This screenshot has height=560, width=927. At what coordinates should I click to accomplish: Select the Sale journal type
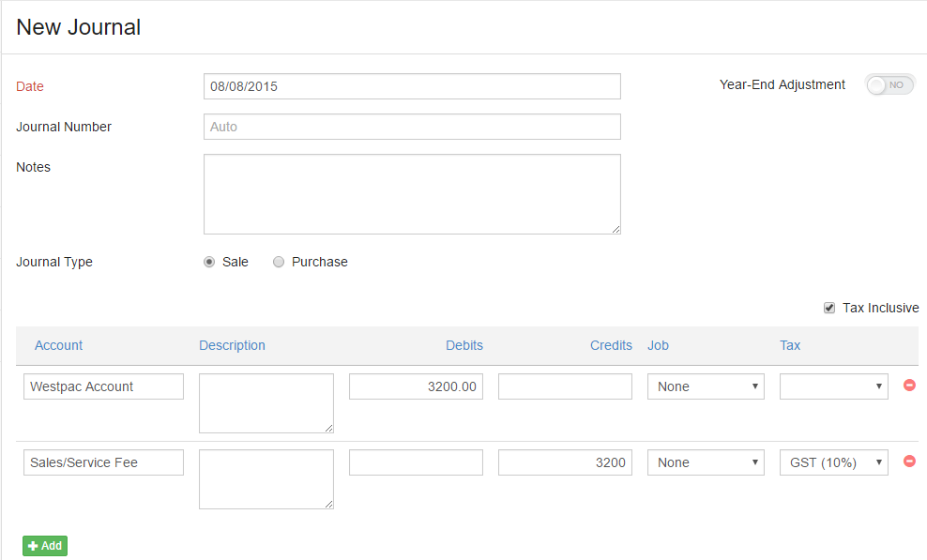(209, 262)
